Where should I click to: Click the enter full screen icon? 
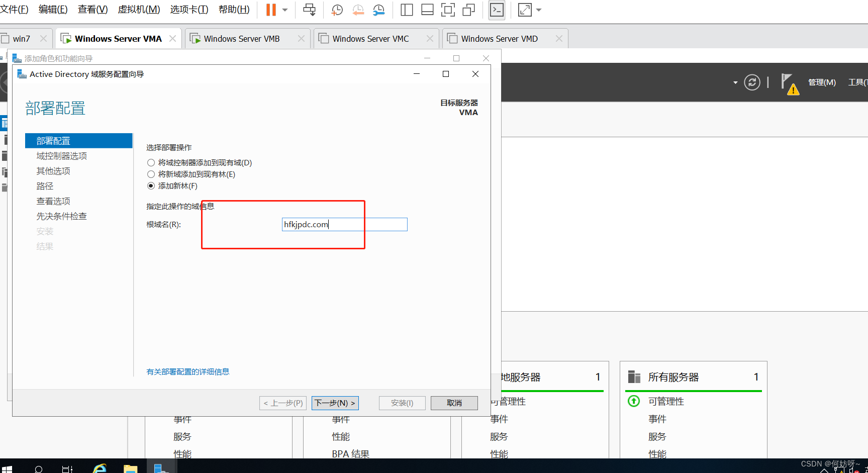(448, 10)
